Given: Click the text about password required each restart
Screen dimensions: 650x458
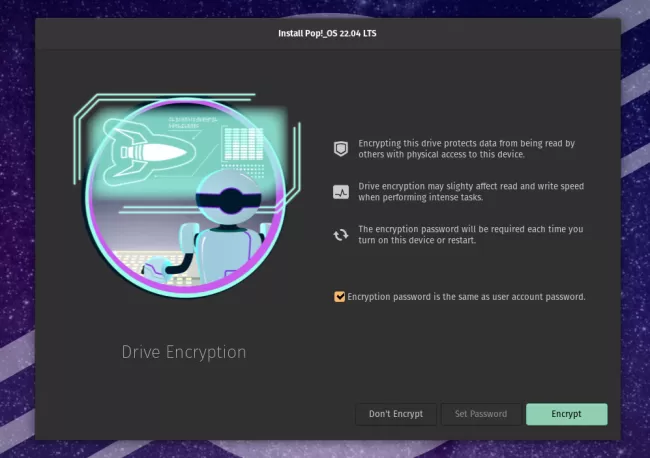Looking at the screenshot, I should tap(471, 235).
